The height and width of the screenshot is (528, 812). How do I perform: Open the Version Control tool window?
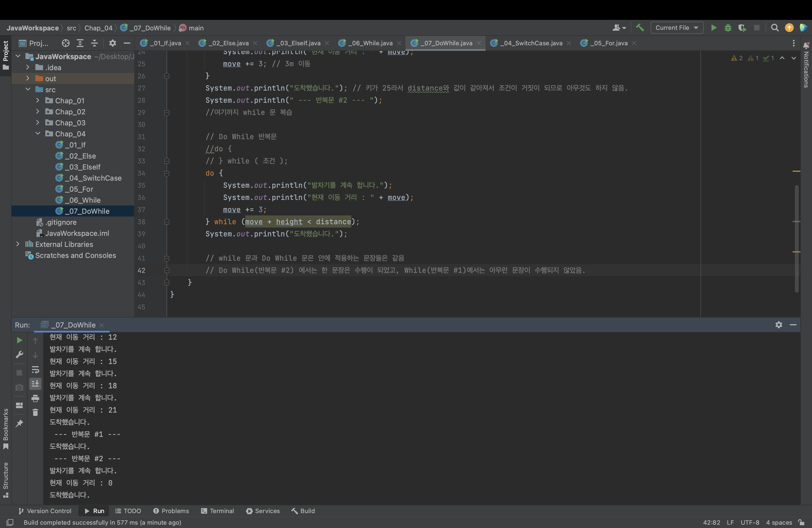click(x=45, y=511)
